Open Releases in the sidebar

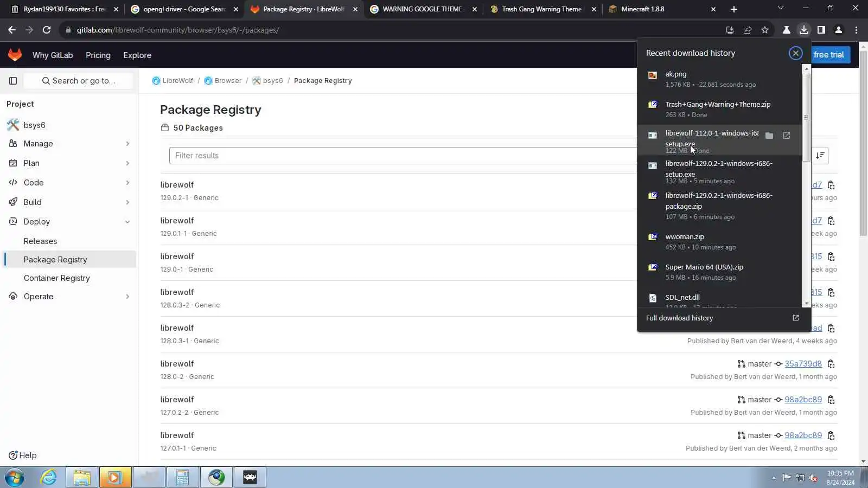point(40,241)
